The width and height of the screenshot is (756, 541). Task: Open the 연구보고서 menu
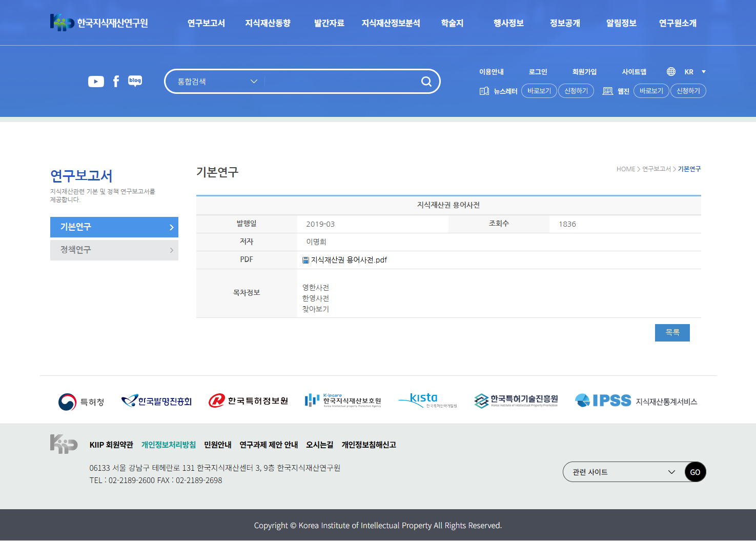pyautogui.click(x=206, y=23)
